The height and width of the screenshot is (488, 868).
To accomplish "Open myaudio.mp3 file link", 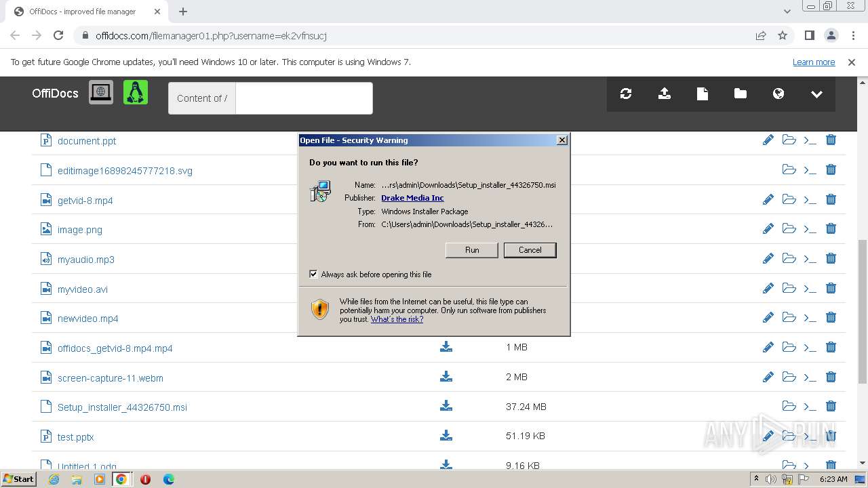I will [x=86, y=260].
